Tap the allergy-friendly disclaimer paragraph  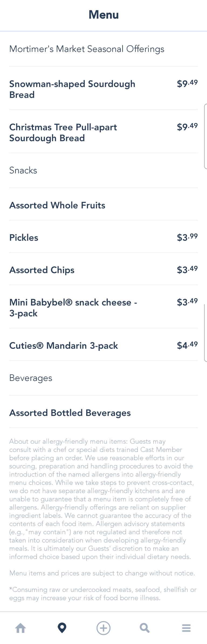(101, 499)
